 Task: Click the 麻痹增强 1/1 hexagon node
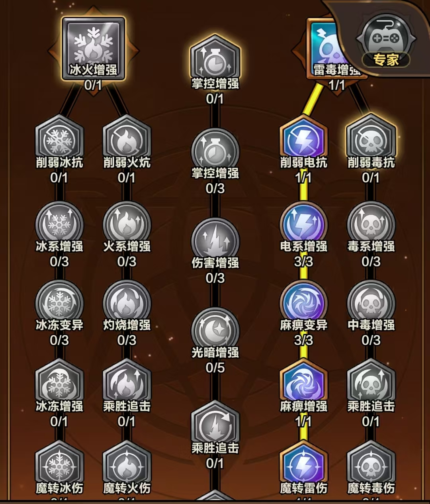[303, 383]
